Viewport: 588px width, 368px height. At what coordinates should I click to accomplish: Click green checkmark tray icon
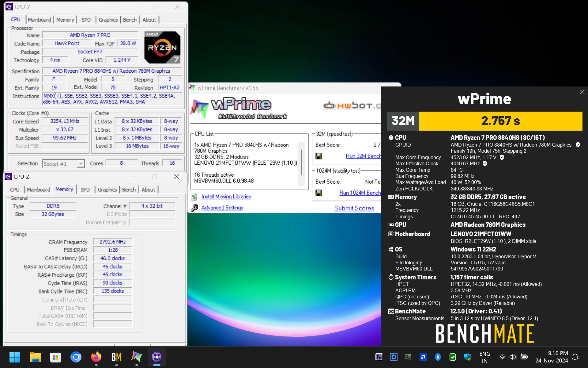coord(453,357)
